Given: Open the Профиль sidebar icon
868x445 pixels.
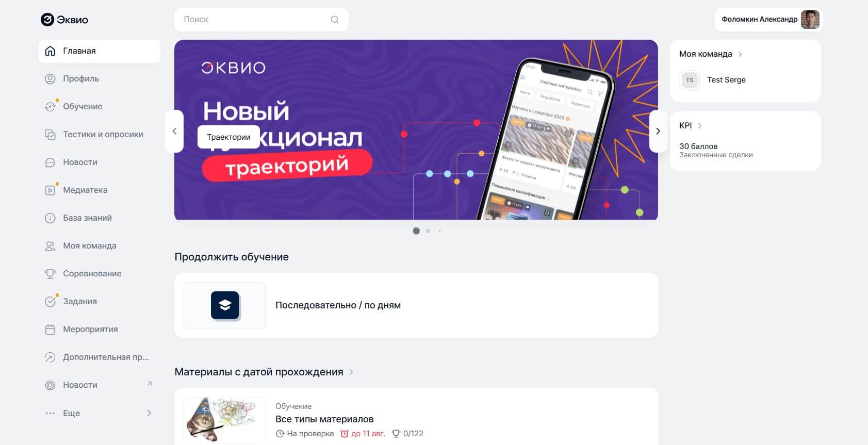Looking at the screenshot, I should 50,79.
